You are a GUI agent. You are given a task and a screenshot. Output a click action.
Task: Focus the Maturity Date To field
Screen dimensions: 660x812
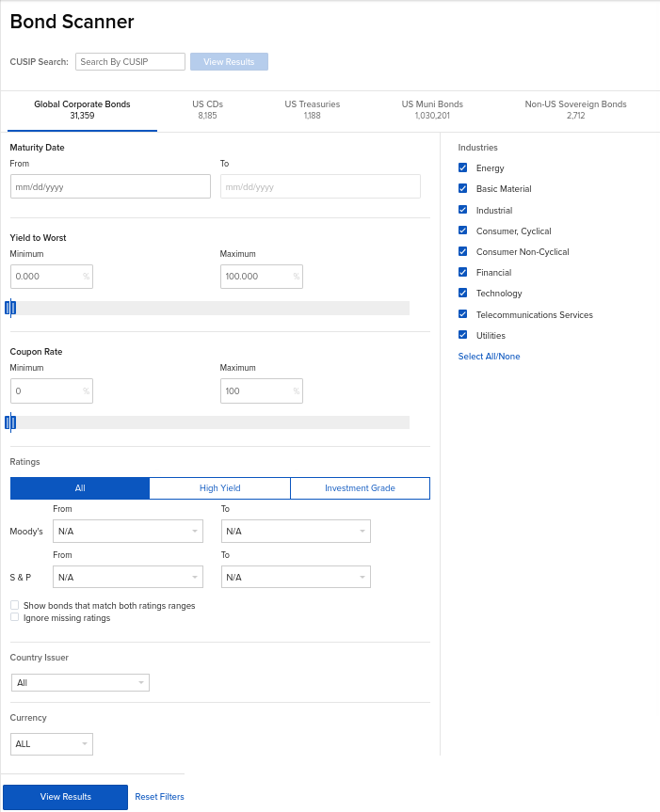coord(321,186)
